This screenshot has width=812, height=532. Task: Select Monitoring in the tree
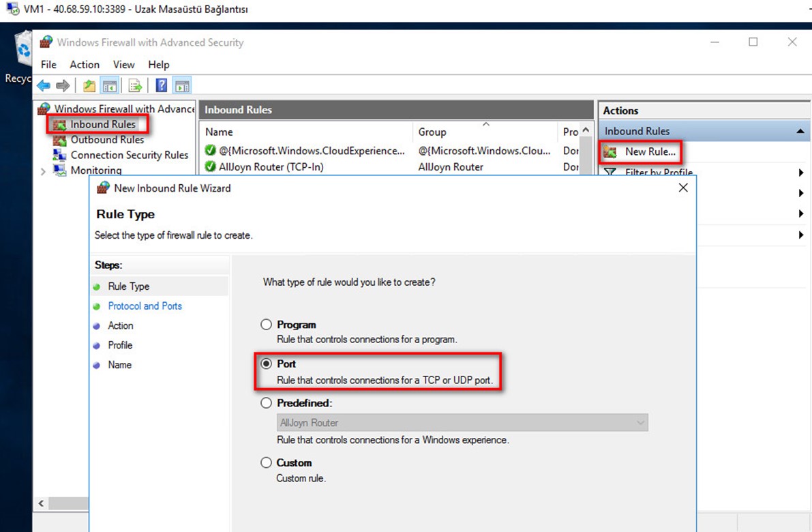coord(96,170)
